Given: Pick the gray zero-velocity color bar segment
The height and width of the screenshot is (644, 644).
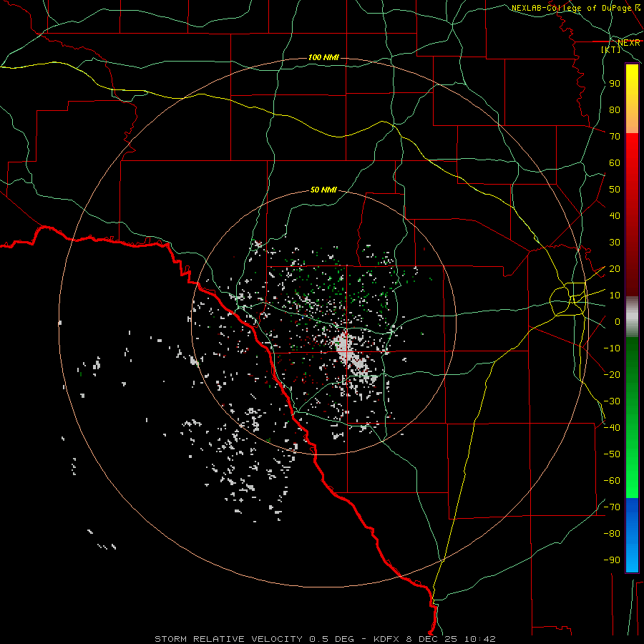Looking at the screenshot, I should [x=632, y=317].
